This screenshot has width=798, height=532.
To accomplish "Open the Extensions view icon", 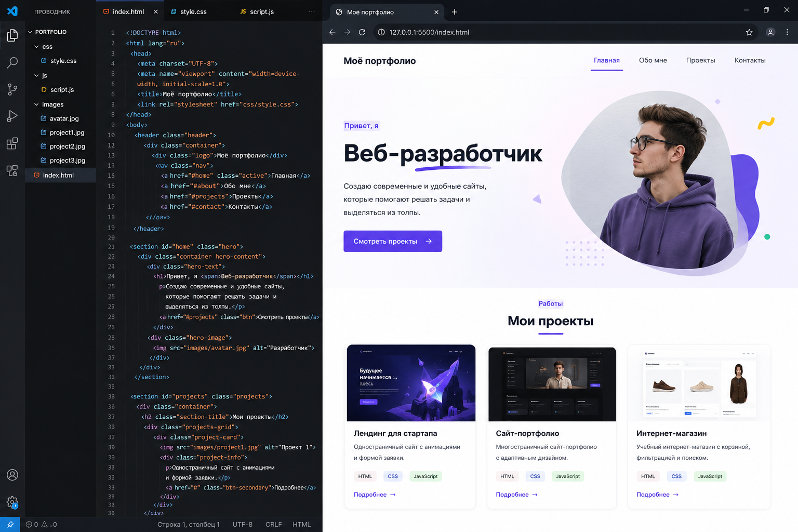I will coord(12,143).
